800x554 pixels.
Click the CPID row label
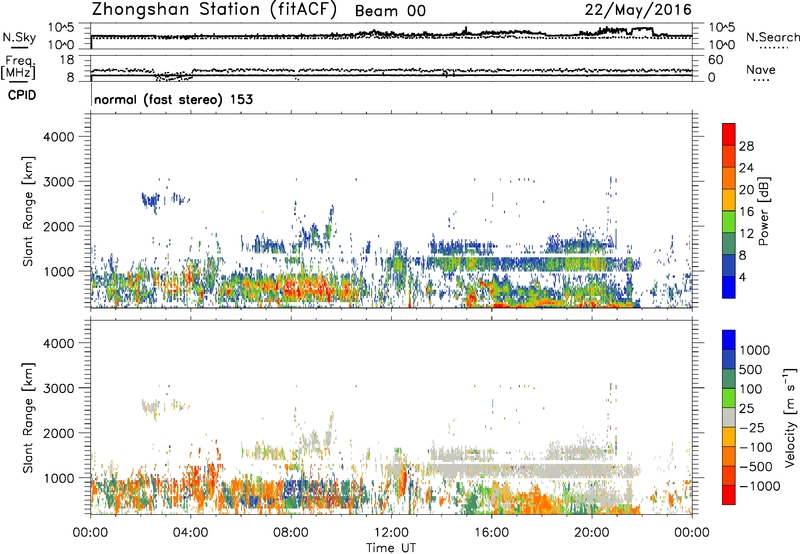click(x=22, y=95)
